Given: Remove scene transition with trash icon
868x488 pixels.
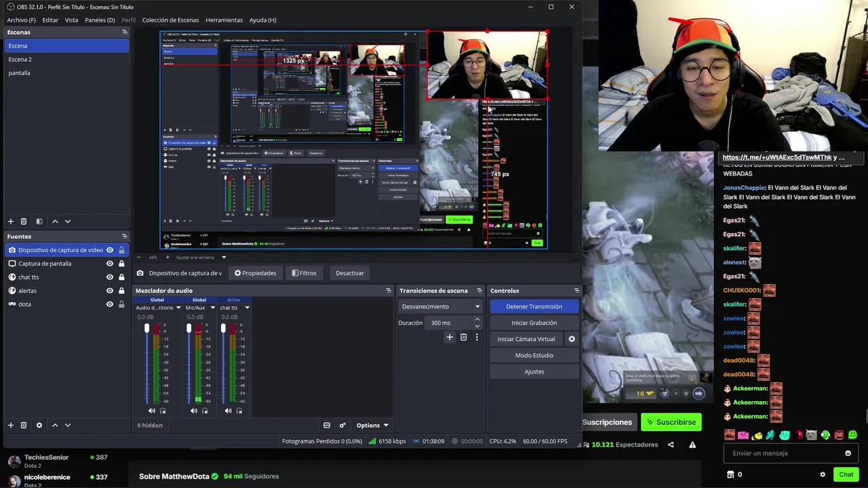Looking at the screenshot, I should pyautogui.click(x=464, y=337).
